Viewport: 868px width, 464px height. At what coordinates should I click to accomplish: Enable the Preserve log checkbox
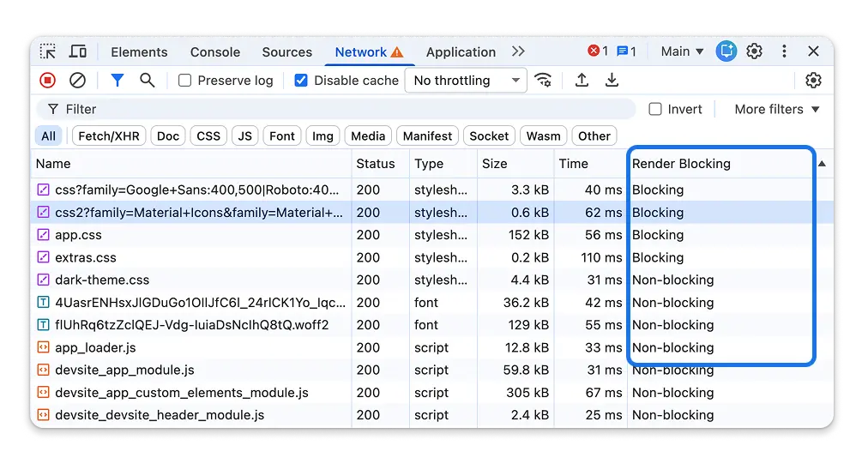pyautogui.click(x=185, y=81)
